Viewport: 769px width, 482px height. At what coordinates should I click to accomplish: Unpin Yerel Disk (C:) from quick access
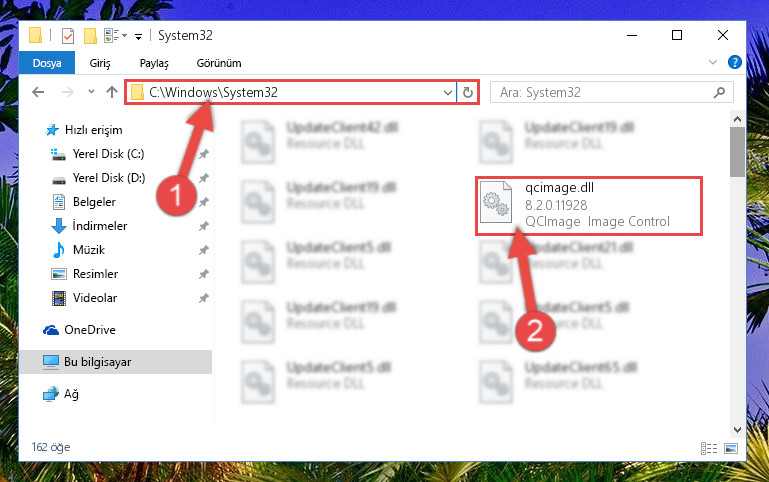pos(204,154)
